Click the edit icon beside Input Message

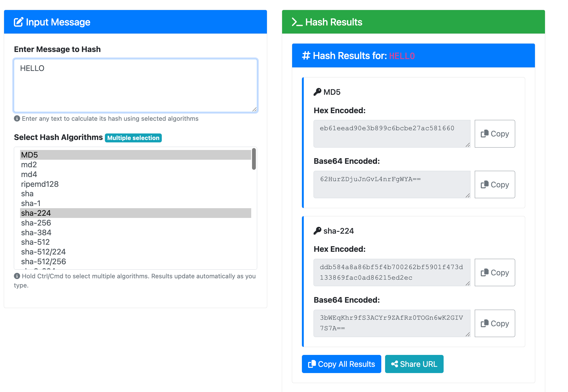pyautogui.click(x=18, y=22)
